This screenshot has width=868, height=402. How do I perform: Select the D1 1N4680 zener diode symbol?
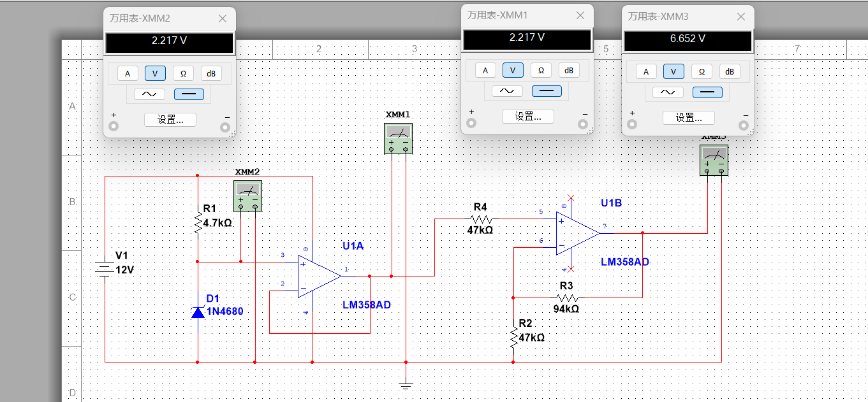(198, 312)
